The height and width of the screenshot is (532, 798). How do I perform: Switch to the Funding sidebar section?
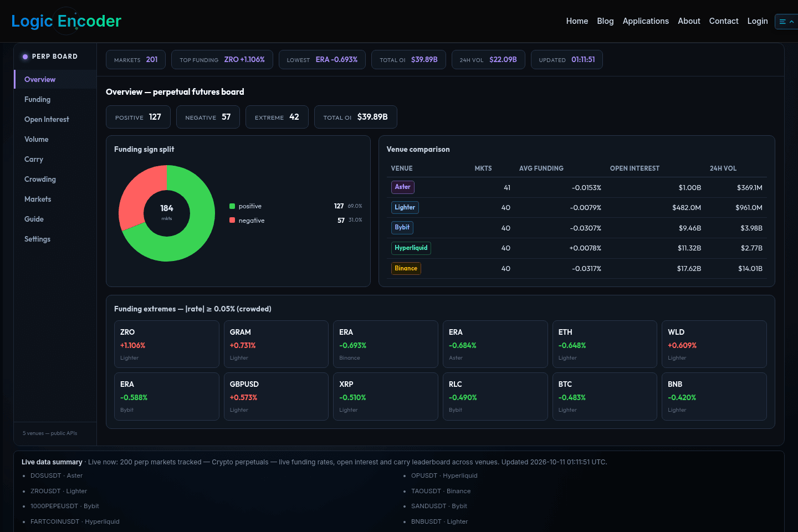[55, 99]
